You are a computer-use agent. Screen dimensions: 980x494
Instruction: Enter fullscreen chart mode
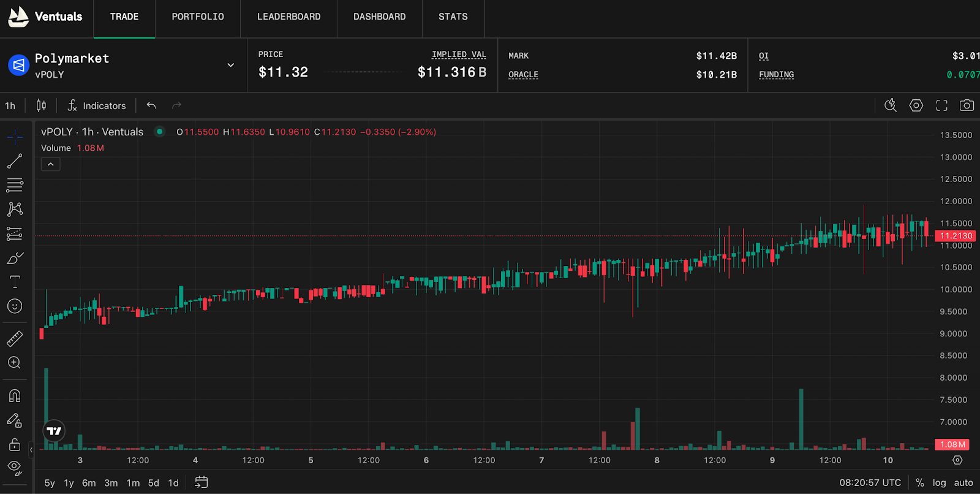tap(941, 105)
